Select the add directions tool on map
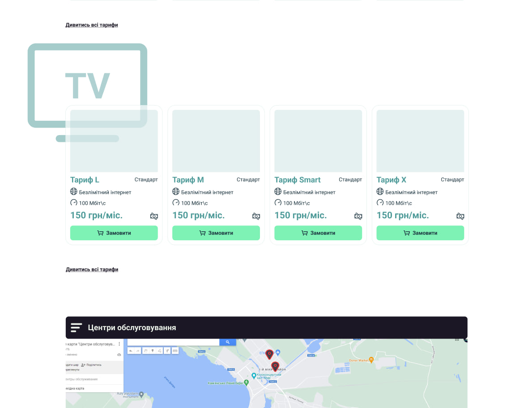 tap(167, 351)
